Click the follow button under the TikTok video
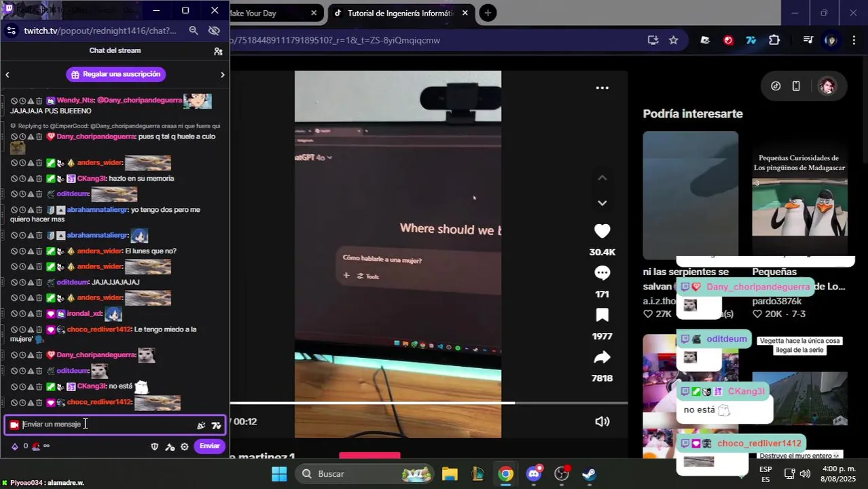868x489 pixels. pos(369,456)
